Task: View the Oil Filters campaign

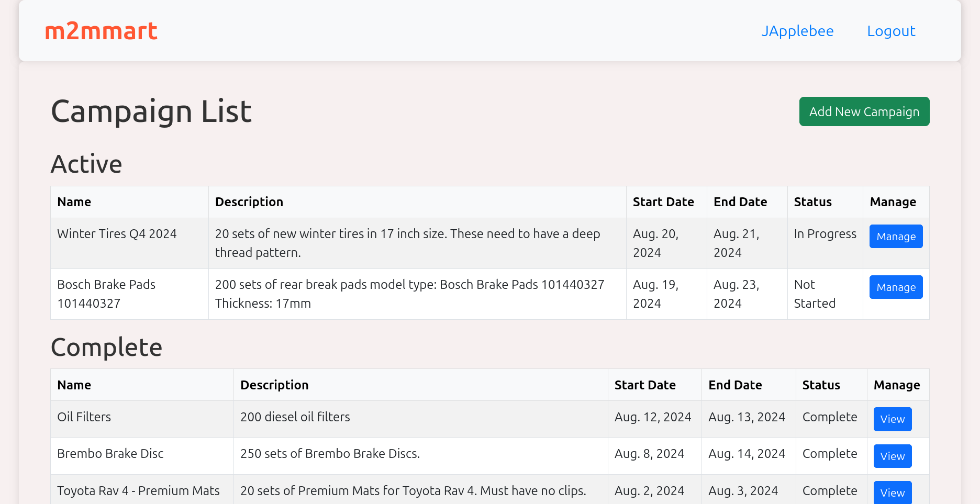Action: click(892, 419)
